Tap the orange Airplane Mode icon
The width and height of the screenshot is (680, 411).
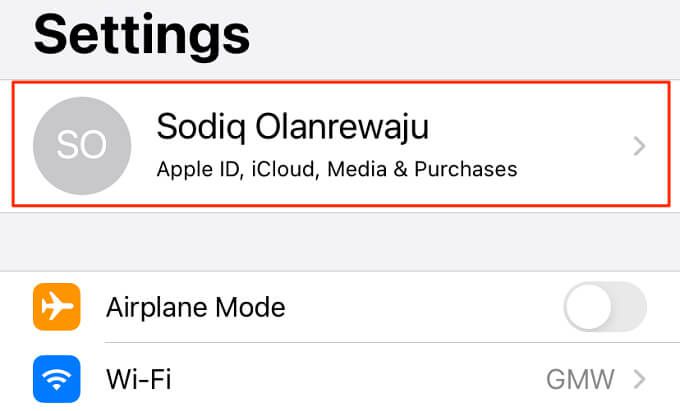click(58, 307)
